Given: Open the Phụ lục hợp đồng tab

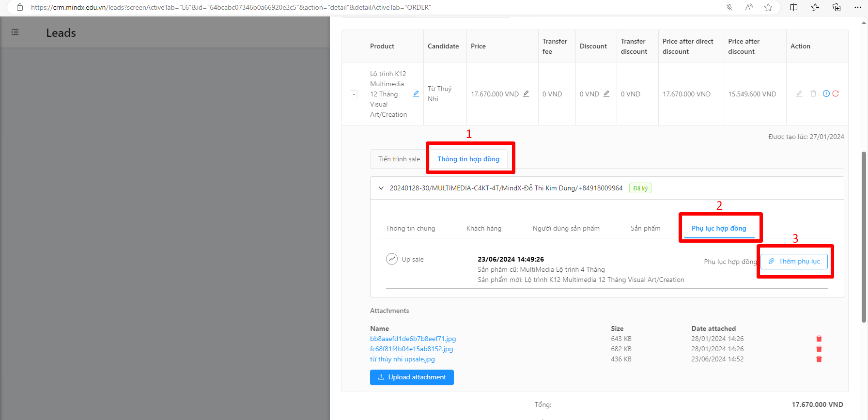Looking at the screenshot, I should 719,229.
